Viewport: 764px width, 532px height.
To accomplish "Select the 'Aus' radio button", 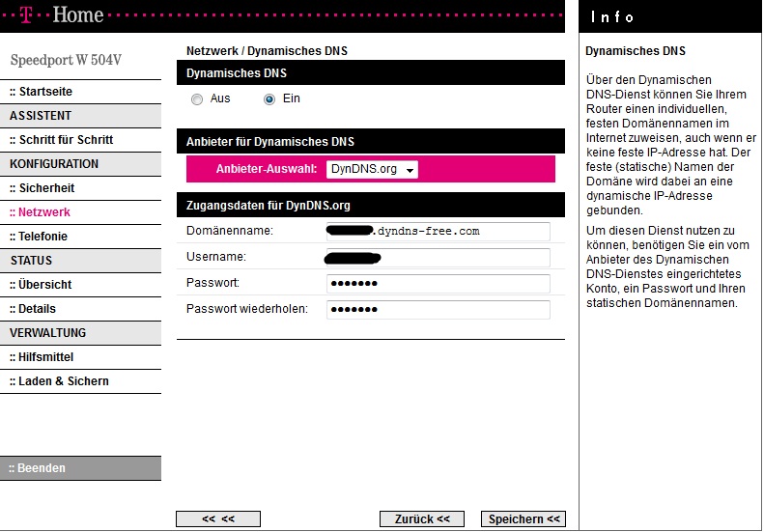I will (x=197, y=99).
